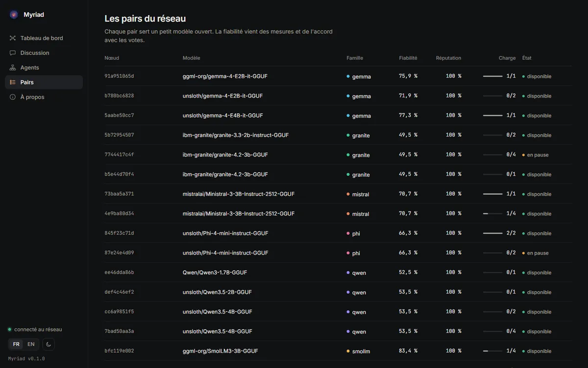The height and width of the screenshot is (368, 588).
Task: Select node ID 5aabe50cc7
Action: [119, 115]
